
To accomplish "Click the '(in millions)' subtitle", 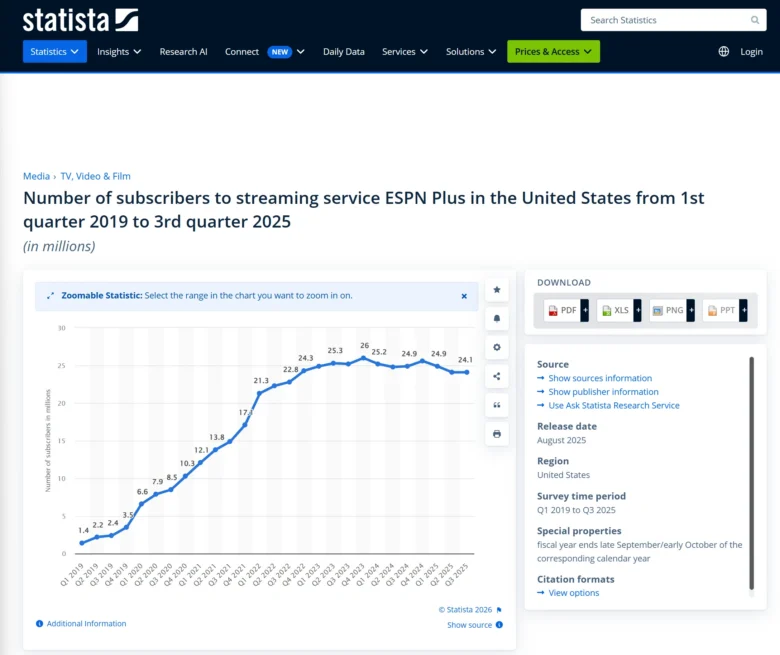I will 59,246.
